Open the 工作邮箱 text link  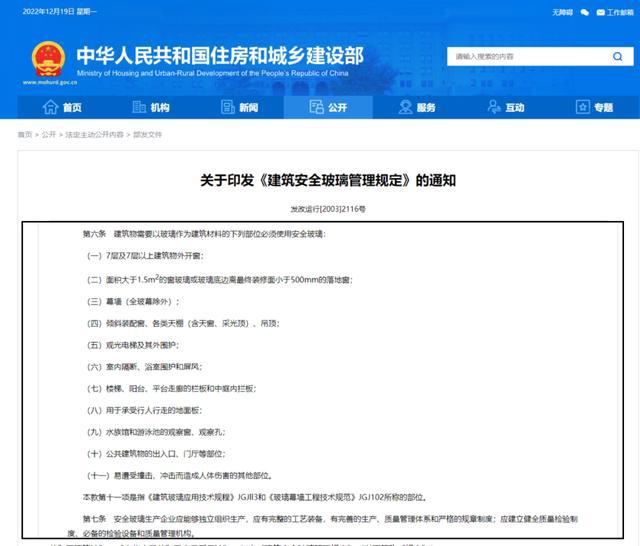[621, 13]
